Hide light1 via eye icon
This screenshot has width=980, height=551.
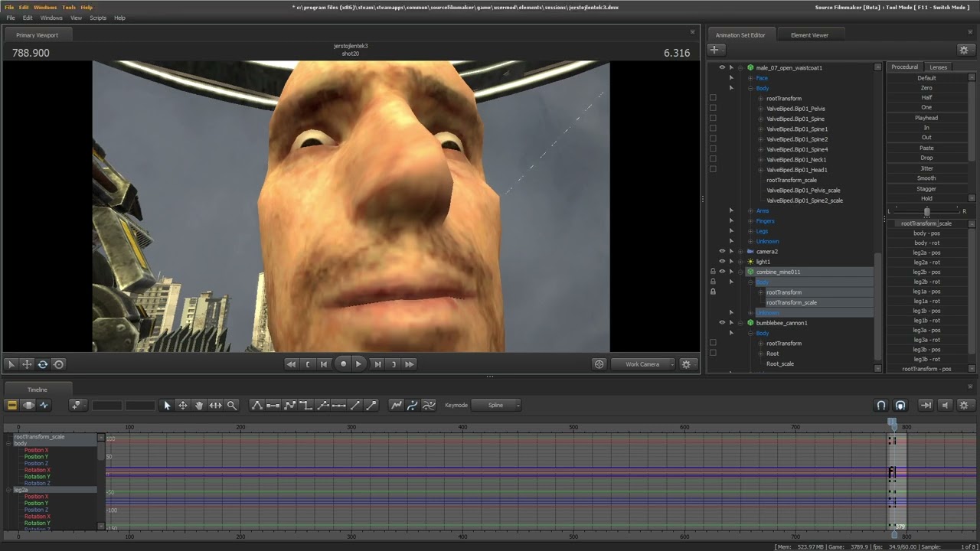(x=721, y=262)
